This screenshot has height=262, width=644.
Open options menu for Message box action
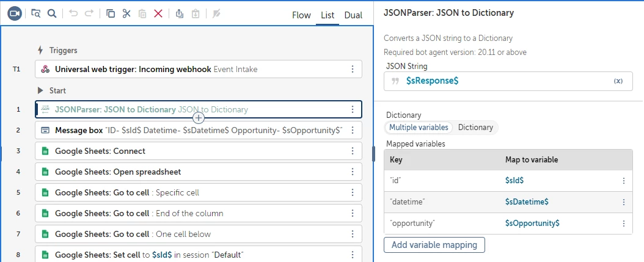353,130
